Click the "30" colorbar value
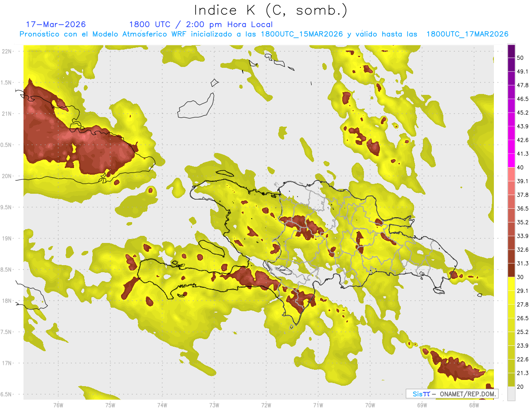 coord(520,277)
